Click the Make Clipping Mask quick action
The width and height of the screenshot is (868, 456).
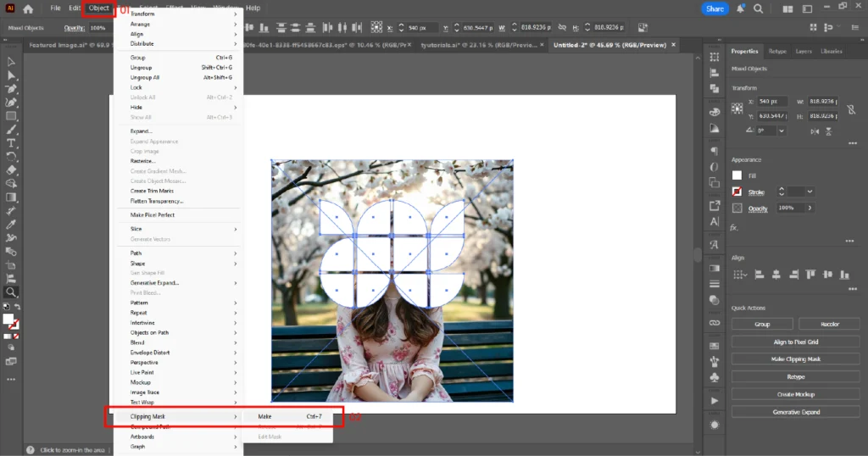(795, 359)
